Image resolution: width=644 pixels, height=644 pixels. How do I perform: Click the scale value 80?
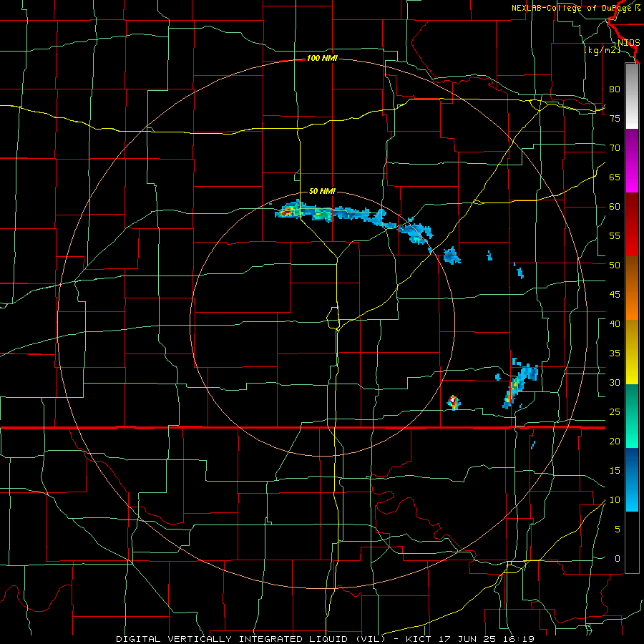pyautogui.click(x=615, y=89)
